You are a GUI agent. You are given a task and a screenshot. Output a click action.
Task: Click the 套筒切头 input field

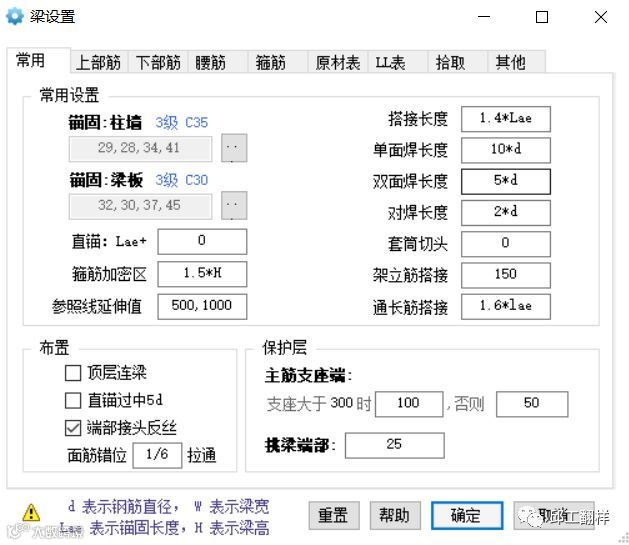coord(506,244)
